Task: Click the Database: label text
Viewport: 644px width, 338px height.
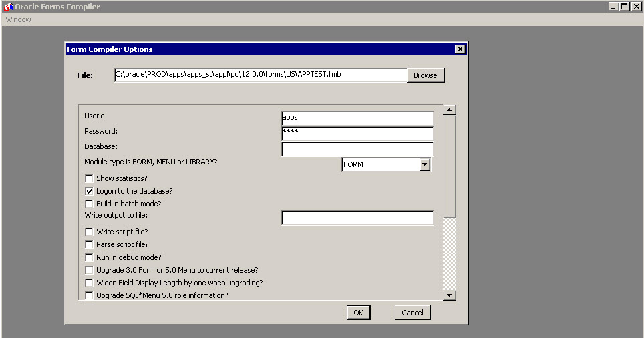Action: coord(101,146)
